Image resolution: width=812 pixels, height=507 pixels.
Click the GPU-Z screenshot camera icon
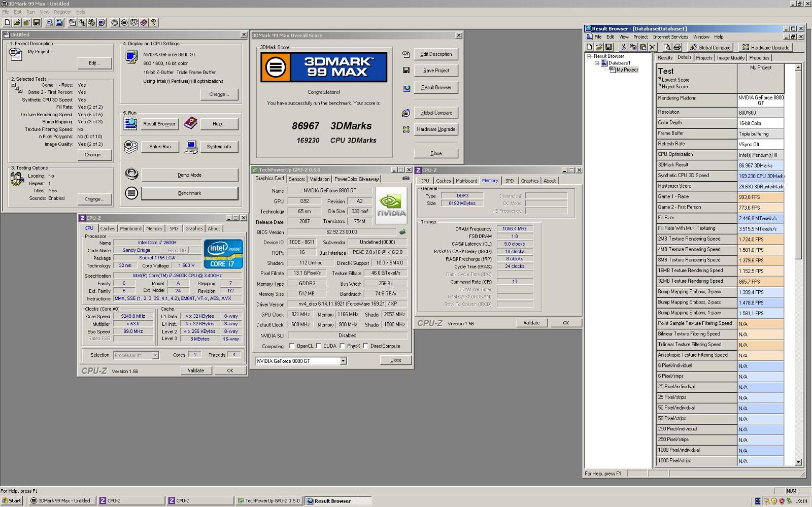coord(406,178)
